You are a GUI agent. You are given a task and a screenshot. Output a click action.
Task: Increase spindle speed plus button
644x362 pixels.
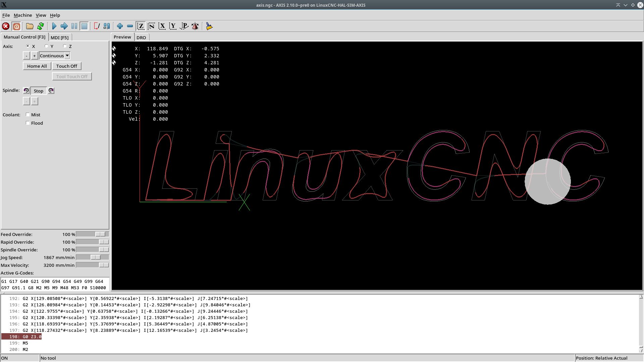tap(34, 101)
